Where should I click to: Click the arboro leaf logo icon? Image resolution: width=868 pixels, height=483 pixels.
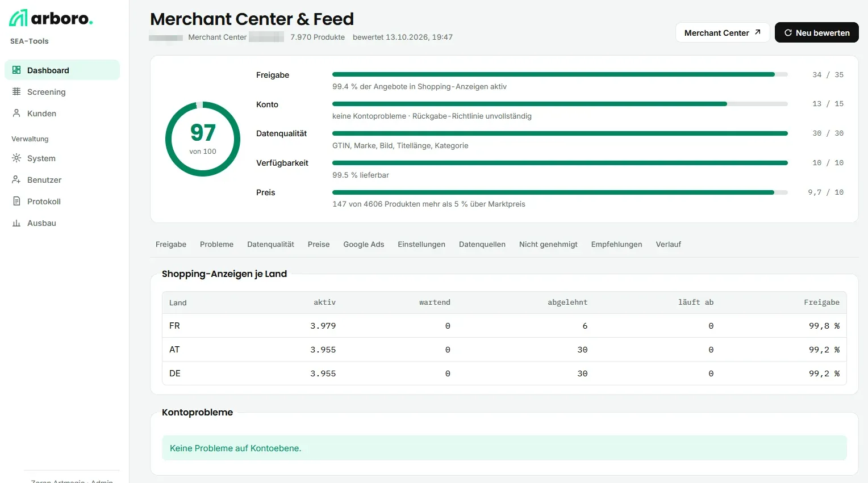pyautogui.click(x=18, y=18)
